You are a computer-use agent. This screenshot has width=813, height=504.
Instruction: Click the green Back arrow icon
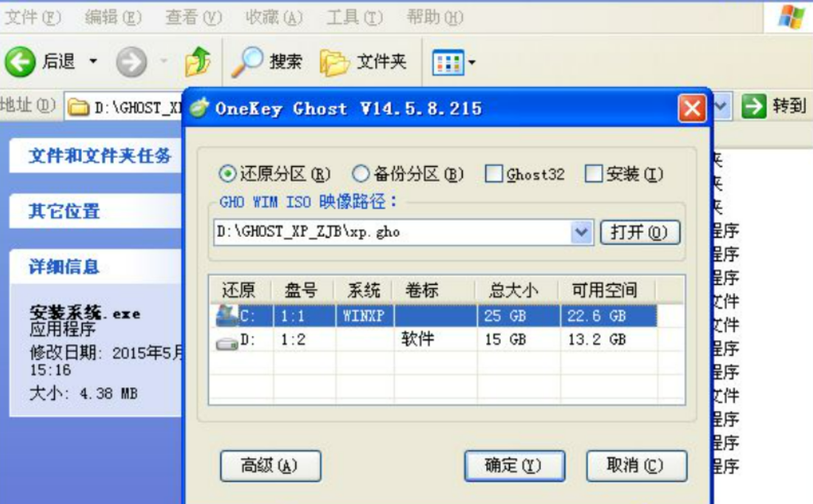click(x=20, y=62)
